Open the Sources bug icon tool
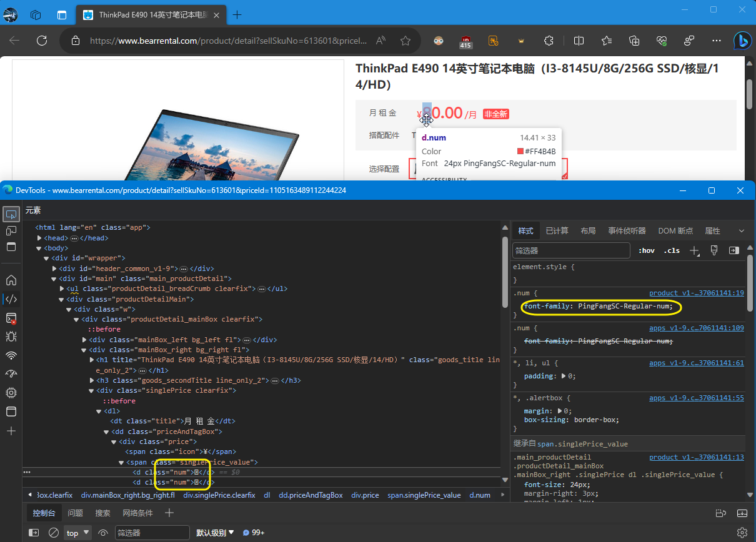Screen dimensions: 756x542 point(11,337)
